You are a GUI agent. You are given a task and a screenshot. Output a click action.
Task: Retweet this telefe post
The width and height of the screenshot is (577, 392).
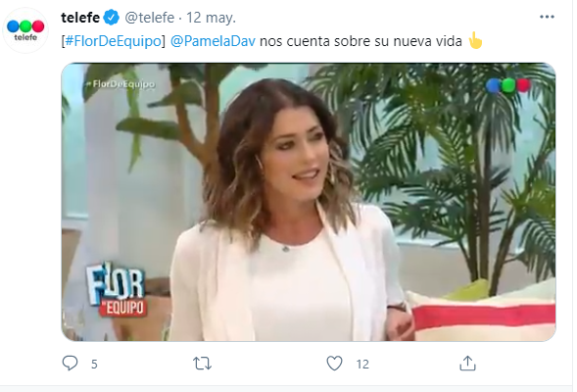tap(203, 364)
